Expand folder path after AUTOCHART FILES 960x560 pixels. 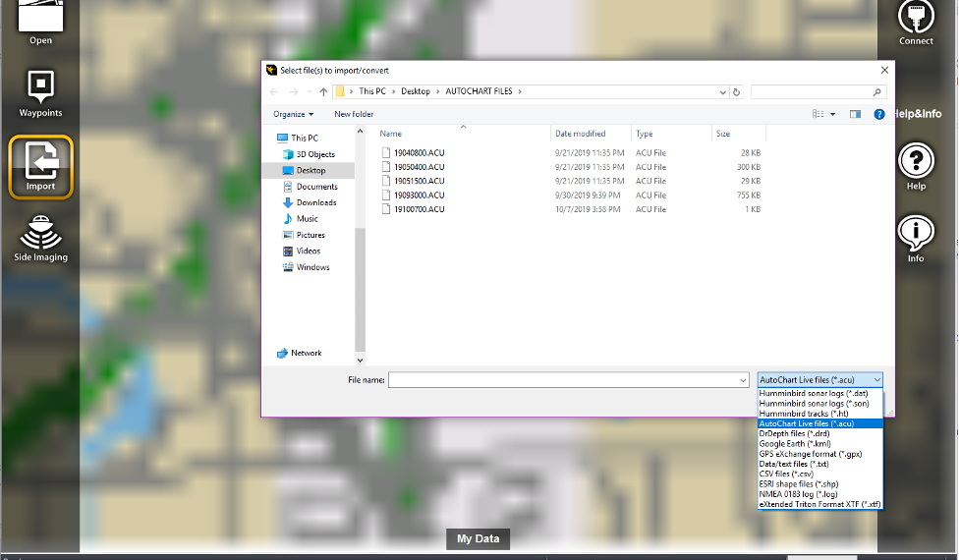[x=520, y=91]
